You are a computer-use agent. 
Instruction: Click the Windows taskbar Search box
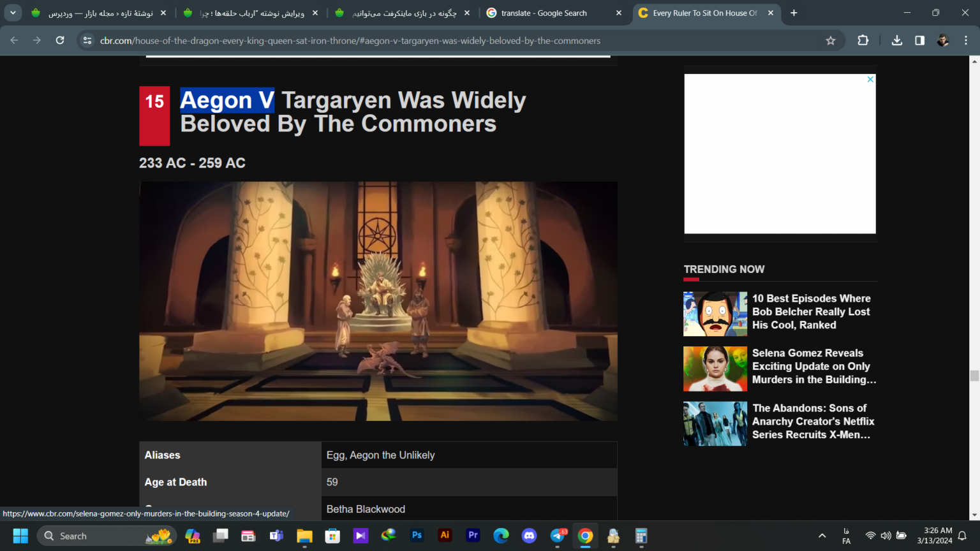point(105,536)
